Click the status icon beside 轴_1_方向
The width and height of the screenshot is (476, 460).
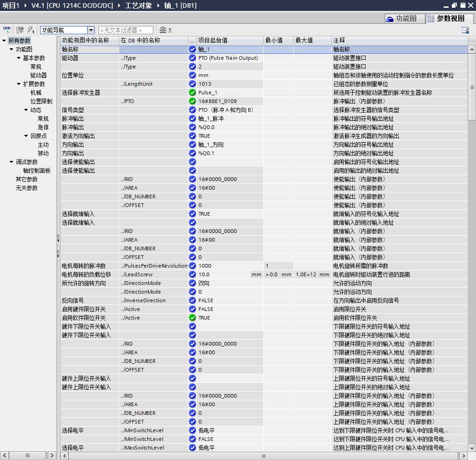pos(192,145)
